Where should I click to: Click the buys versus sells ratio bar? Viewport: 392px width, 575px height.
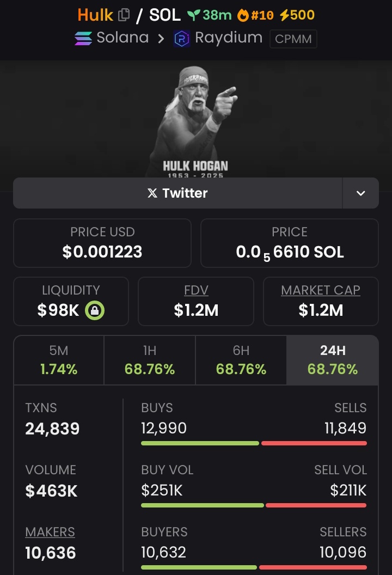pos(254,443)
